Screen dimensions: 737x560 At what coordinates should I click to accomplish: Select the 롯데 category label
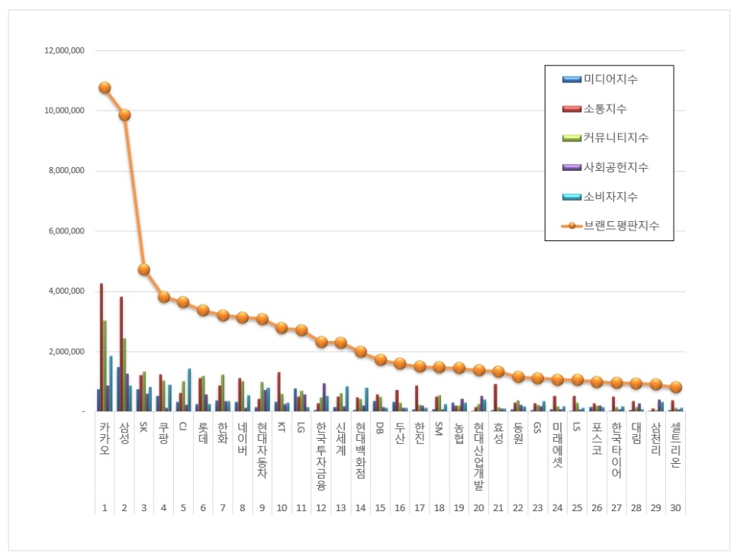[203, 433]
